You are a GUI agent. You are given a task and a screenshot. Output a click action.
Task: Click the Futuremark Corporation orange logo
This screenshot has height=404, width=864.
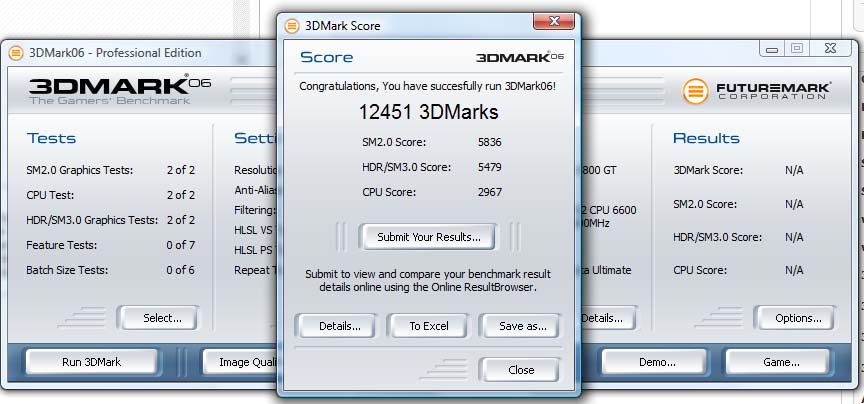(x=695, y=91)
